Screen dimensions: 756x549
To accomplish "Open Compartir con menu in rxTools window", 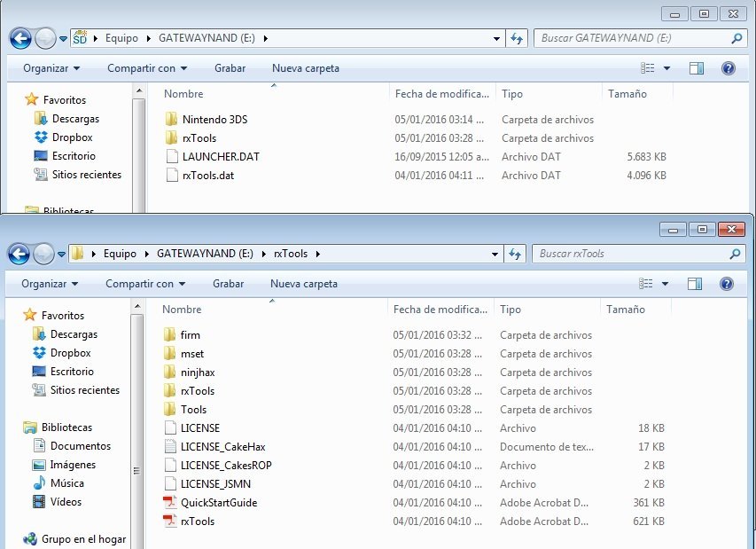I will [x=145, y=284].
